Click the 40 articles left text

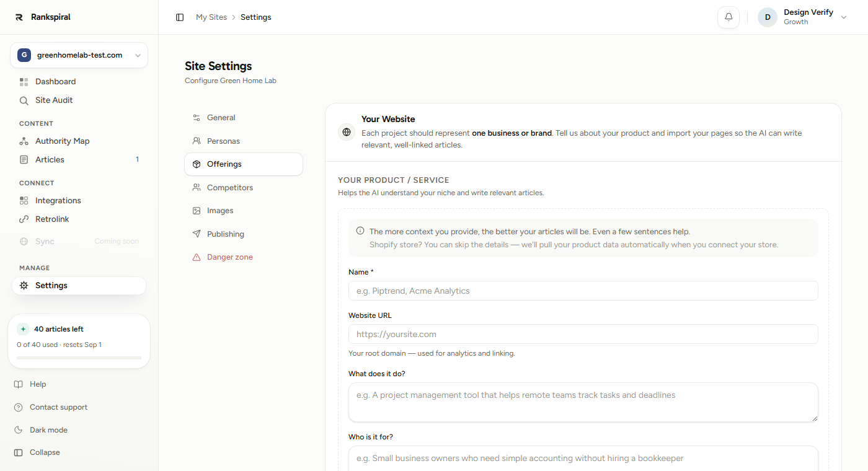(59, 329)
